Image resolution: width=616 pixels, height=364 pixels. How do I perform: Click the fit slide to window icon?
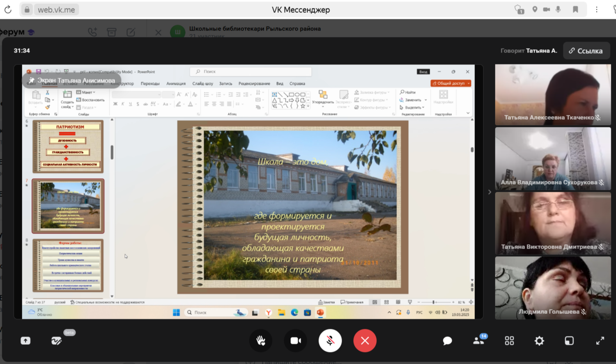(471, 302)
